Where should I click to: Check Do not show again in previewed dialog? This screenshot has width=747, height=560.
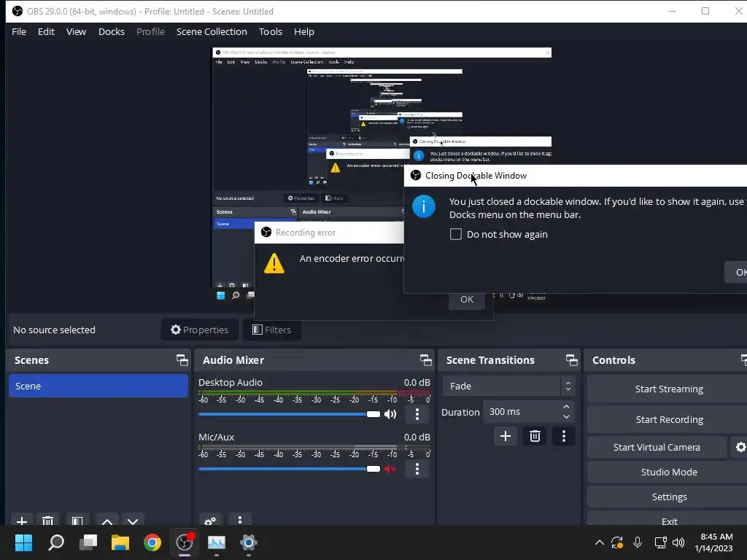pyautogui.click(x=456, y=234)
